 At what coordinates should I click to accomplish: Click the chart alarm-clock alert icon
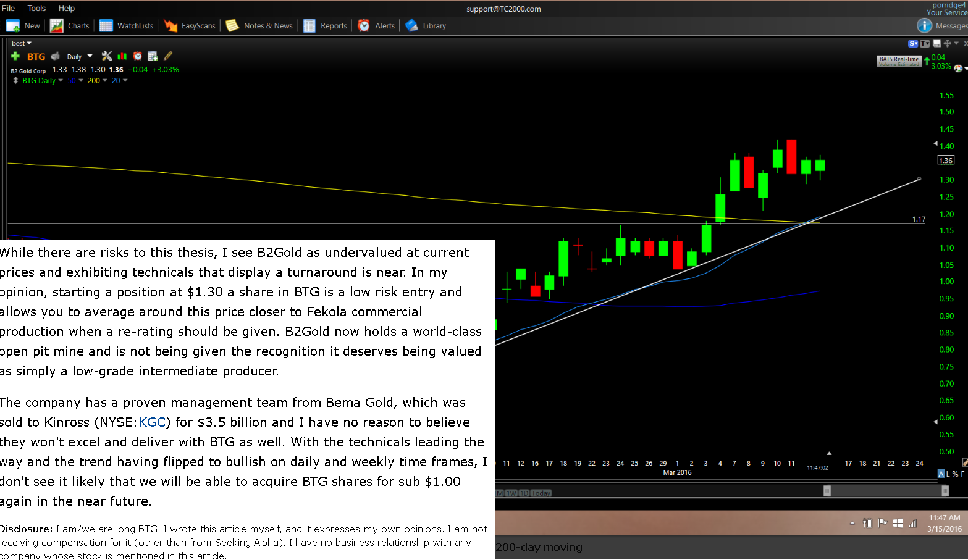(138, 56)
